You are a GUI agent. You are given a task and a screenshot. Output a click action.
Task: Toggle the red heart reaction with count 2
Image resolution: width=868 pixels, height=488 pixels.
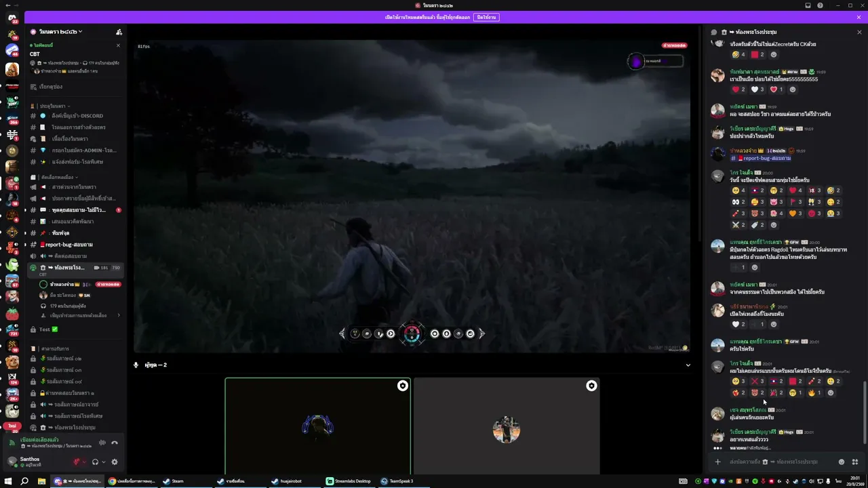point(739,89)
